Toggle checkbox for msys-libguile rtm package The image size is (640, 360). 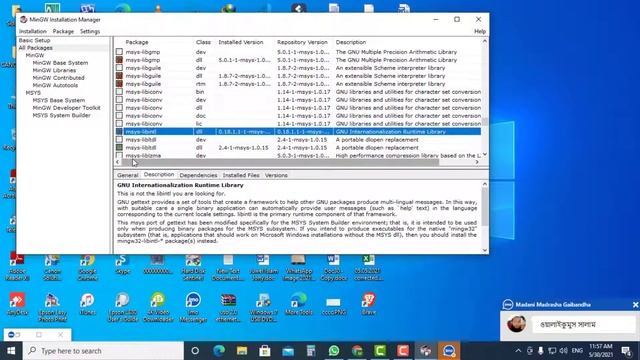click(119, 84)
